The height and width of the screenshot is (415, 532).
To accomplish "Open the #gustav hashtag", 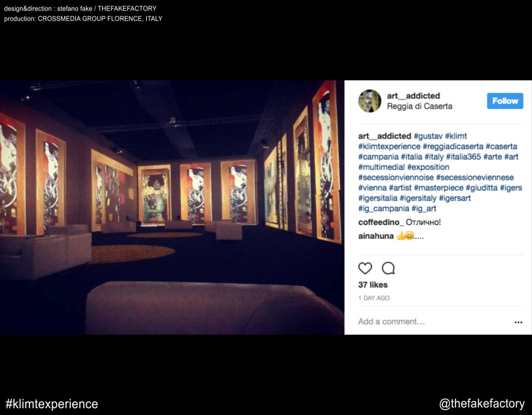I will click(428, 136).
